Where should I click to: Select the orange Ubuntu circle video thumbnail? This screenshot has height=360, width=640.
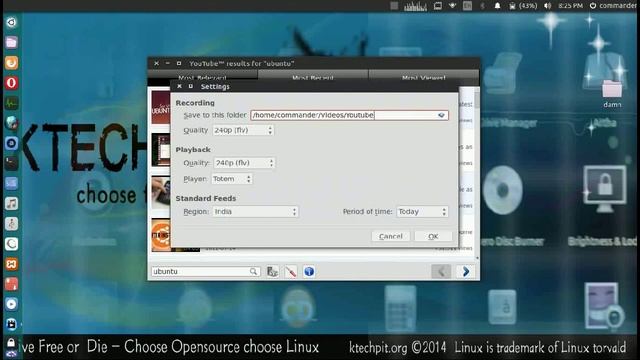160,235
